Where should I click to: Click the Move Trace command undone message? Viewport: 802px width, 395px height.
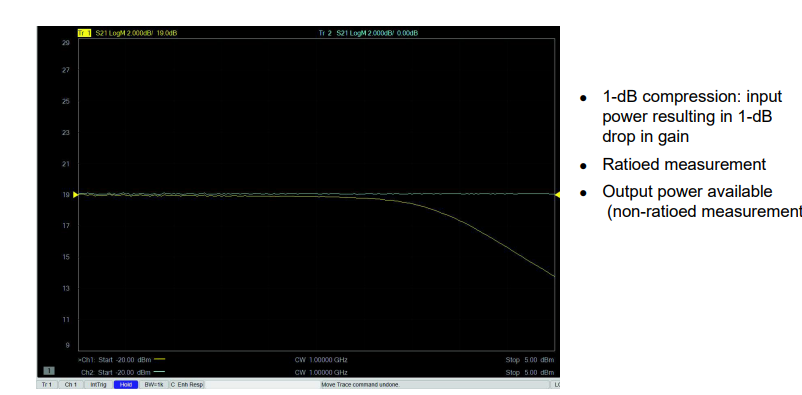coord(361,384)
